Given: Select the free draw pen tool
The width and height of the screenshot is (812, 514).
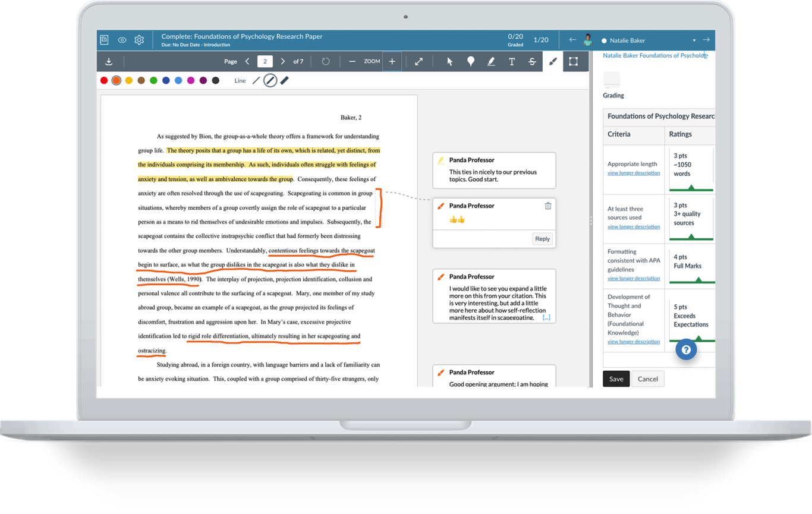Looking at the screenshot, I should [553, 61].
